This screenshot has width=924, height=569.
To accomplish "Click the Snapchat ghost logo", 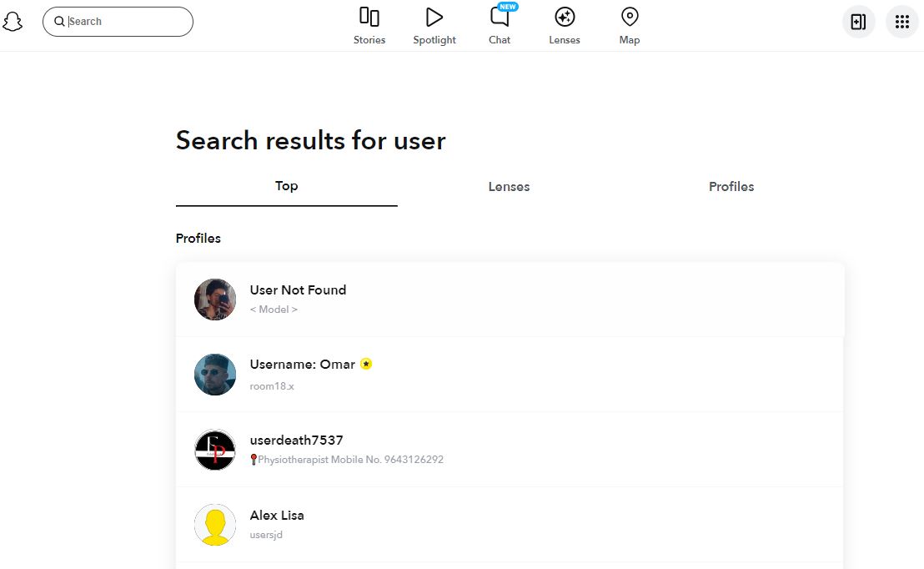I will [13, 22].
